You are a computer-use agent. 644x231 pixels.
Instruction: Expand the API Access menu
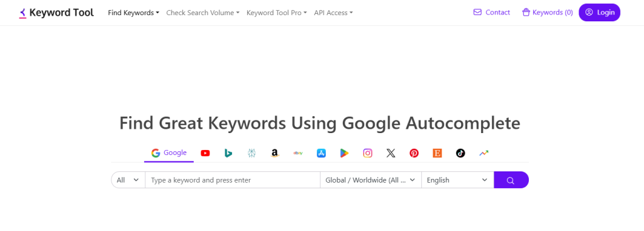click(x=333, y=13)
